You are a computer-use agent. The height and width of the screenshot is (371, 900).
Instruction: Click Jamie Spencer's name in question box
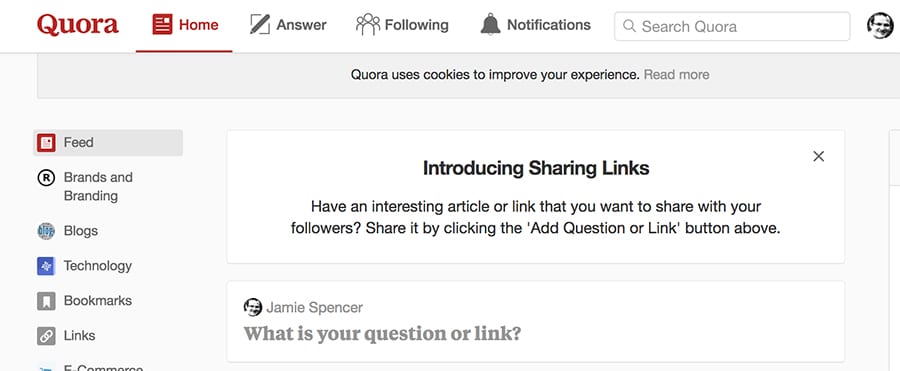315,308
